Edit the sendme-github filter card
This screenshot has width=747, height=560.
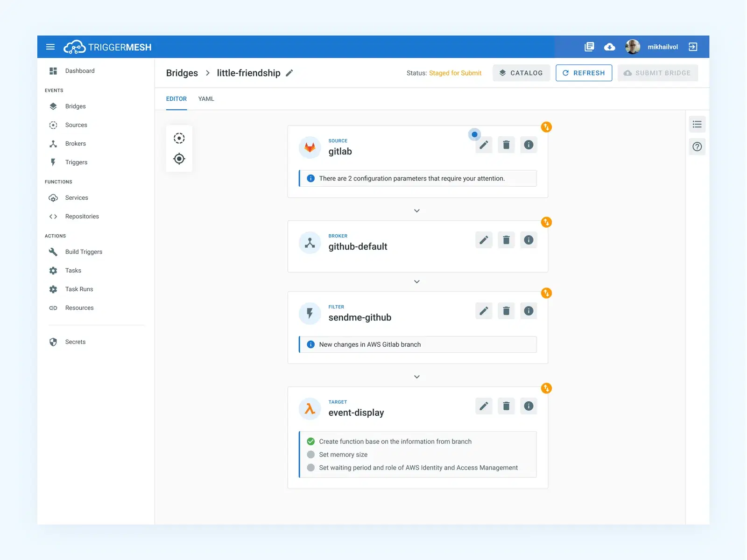pos(484,311)
